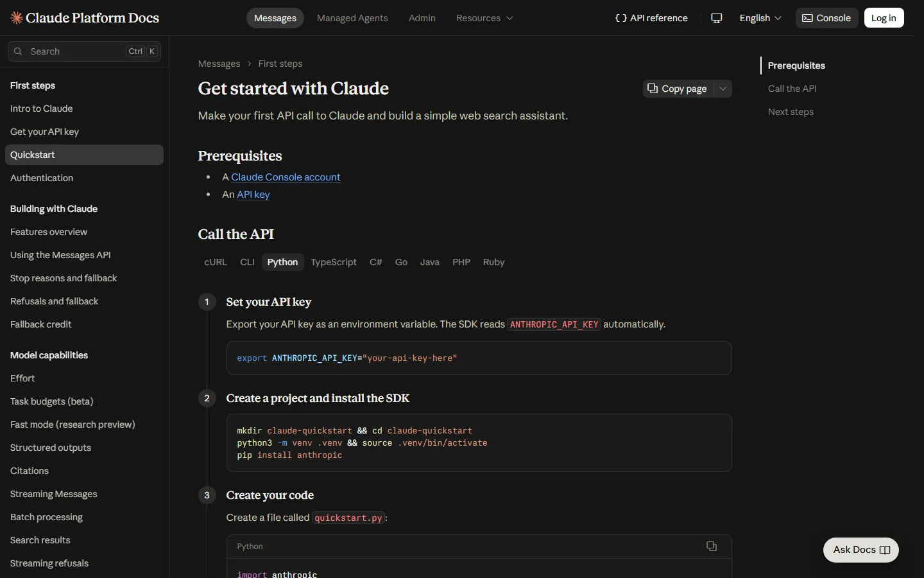This screenshot has width=924, height=578.
Task: Open Get your API key page
Action: pyautogui.click(x=84, y=132)
